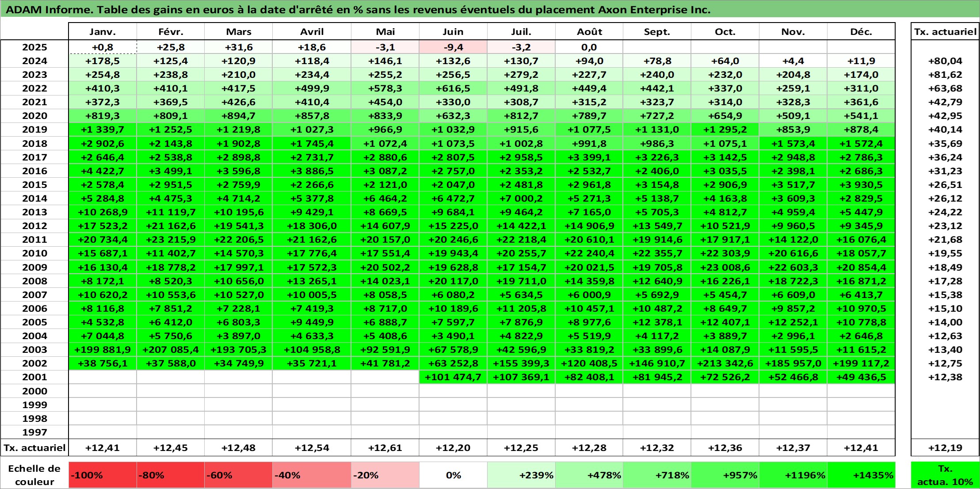Viewport: 980px width, 489px height.
Task: Click the 'Tx. actua. 10%' green box
Action: point(945,475)
